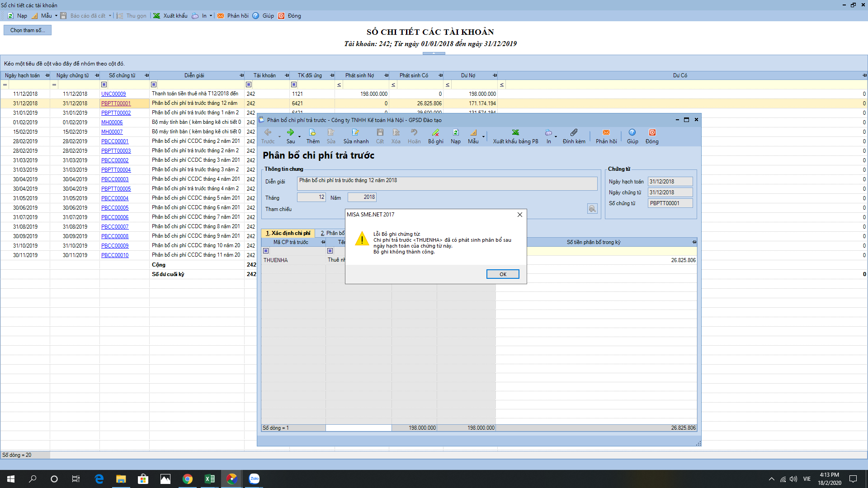Viewport: 868px width, 488px height.
Task: Open Zalo from the Windows taskbar
Action: tap(254, 479)
